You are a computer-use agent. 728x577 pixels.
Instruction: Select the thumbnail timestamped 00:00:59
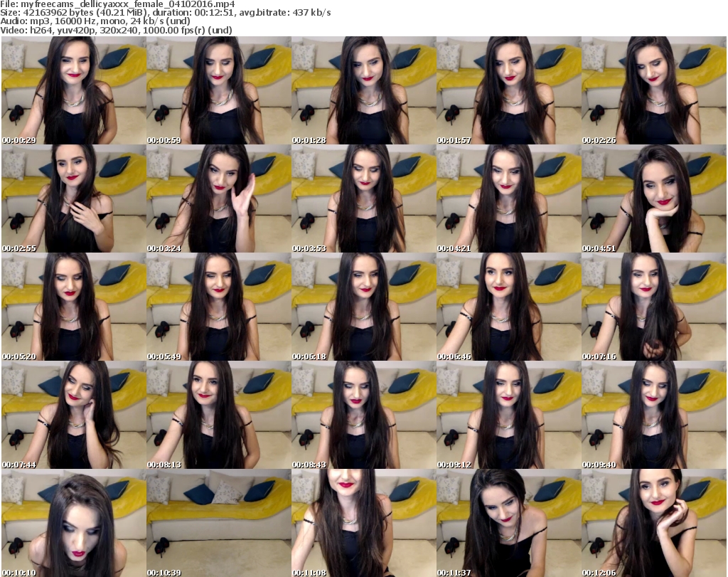pos(219,90)
